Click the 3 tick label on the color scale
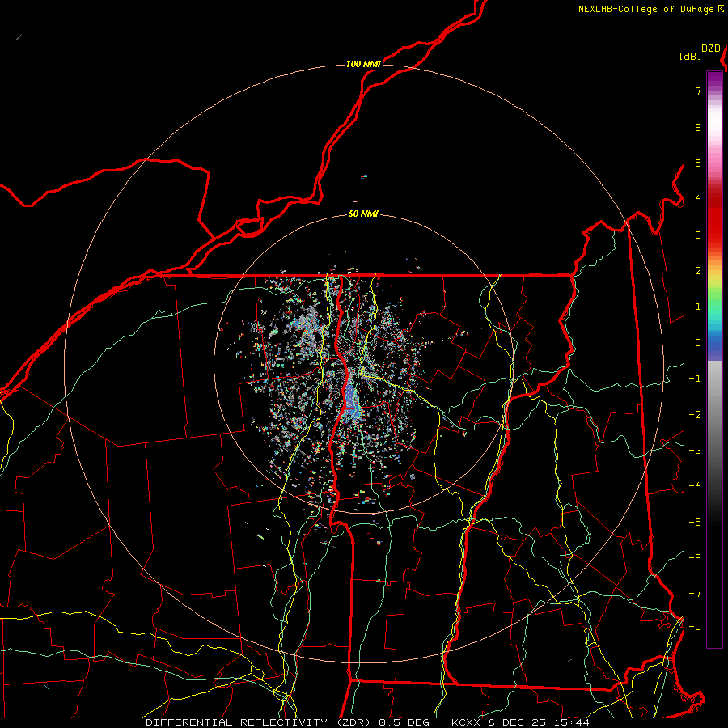 (698, 235)
